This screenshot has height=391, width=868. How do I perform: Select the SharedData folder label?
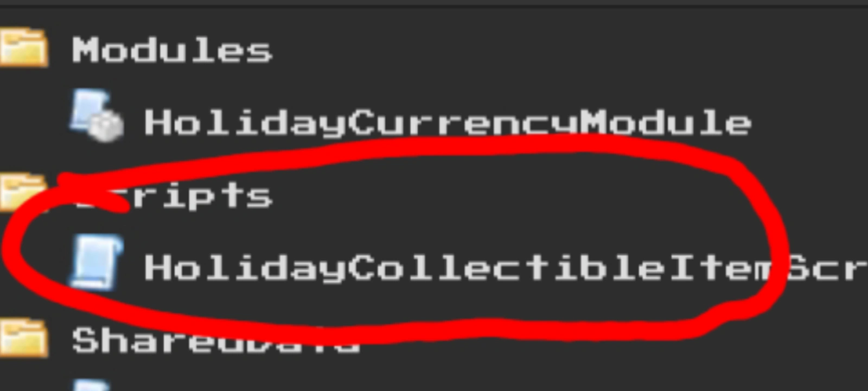point(216,340)
